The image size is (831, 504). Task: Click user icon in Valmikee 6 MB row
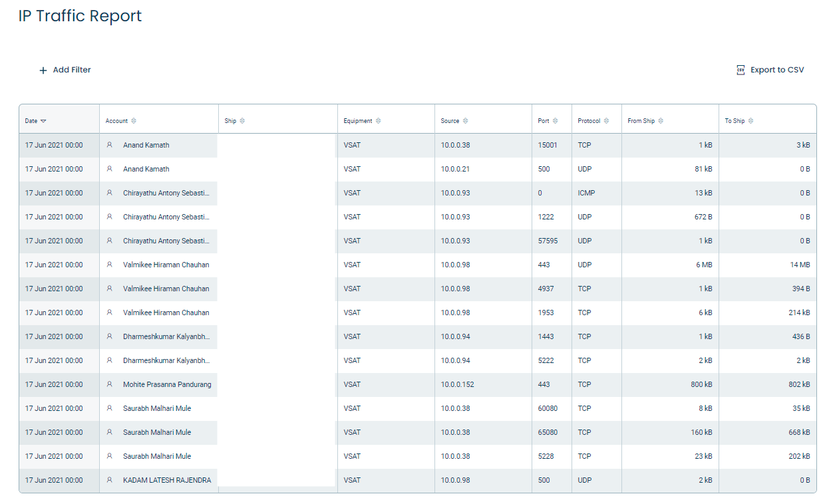pos(110,265)
